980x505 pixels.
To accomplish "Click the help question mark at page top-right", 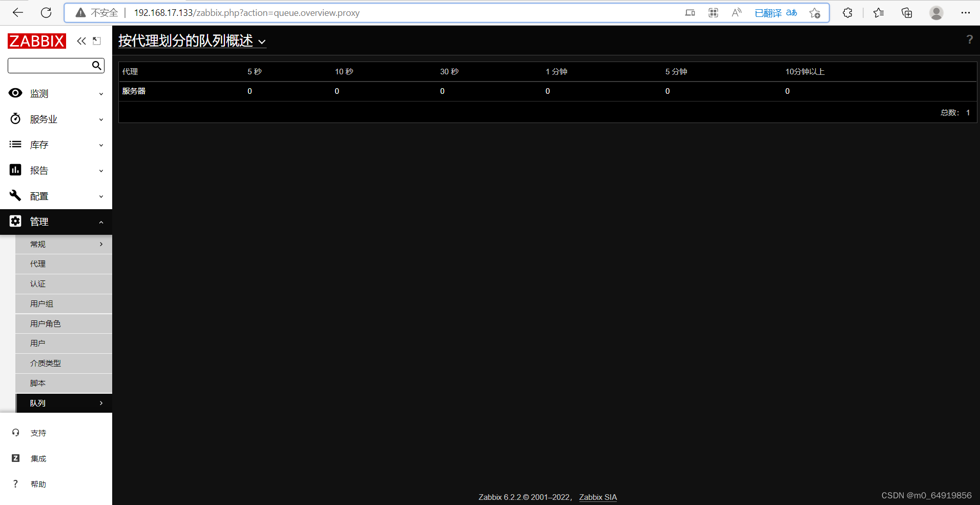I will (x=969, y=39).
